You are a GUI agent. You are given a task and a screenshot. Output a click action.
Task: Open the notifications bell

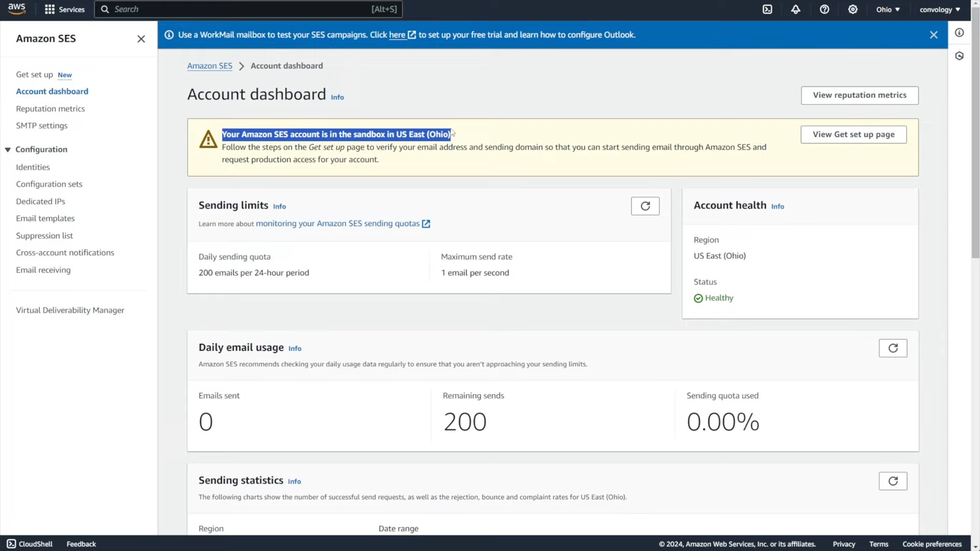coord(796,9)
